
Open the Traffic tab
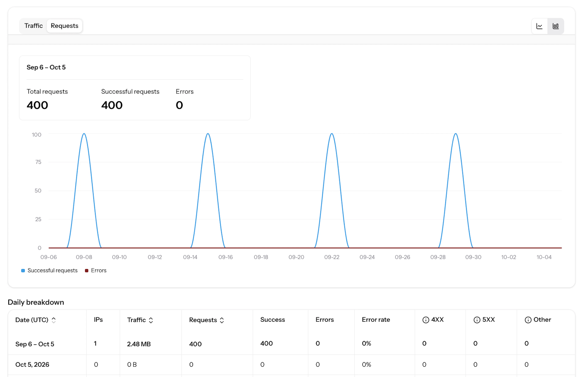[x=34, y=26]
